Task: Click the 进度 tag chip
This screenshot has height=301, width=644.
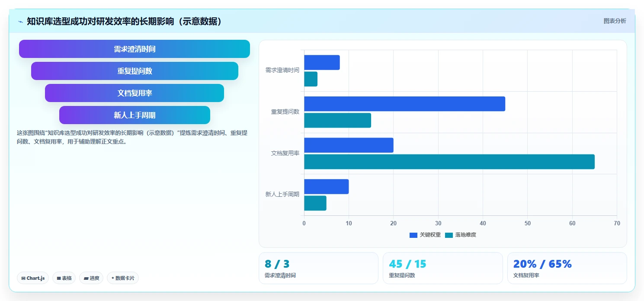Action: 91,278
